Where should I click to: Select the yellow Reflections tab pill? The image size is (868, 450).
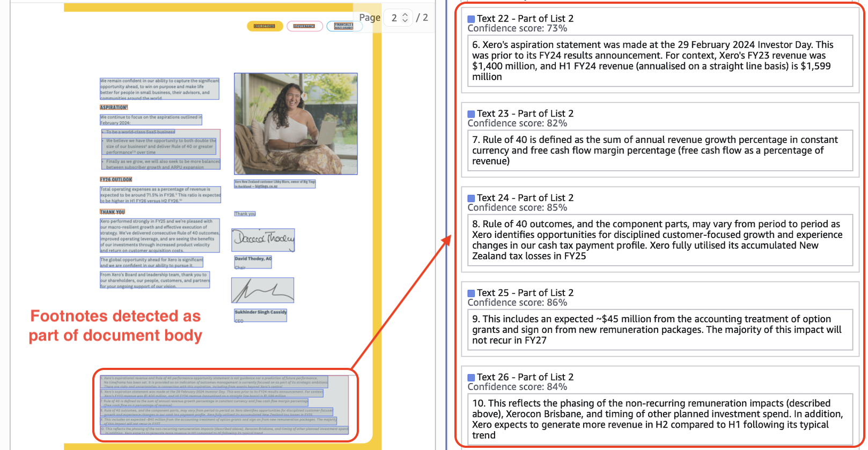[264, 26]
